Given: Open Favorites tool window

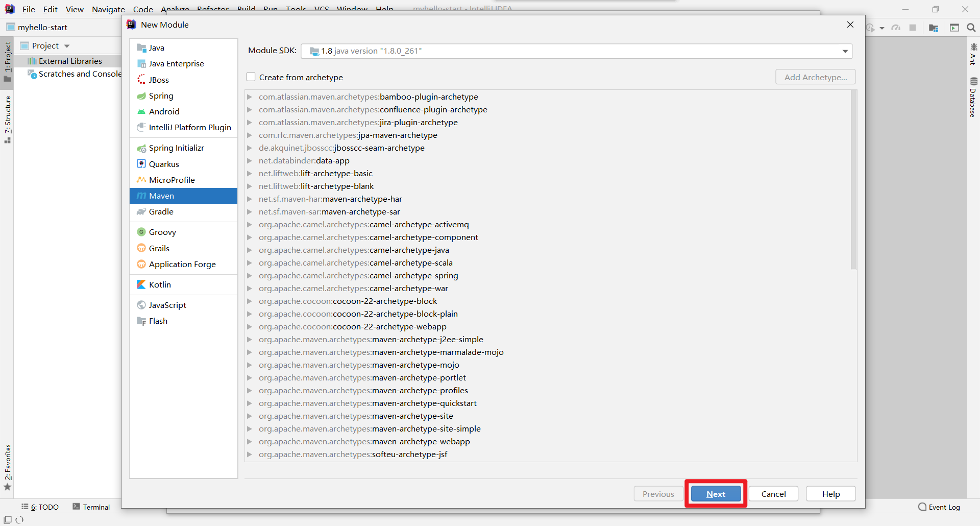Looking at the screenshot, I should [x=8, y=467].
